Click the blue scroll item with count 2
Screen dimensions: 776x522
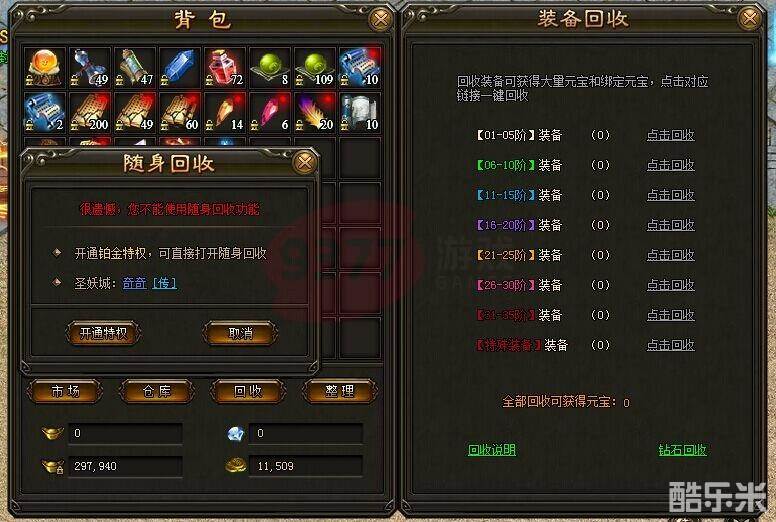click(45, 113)
